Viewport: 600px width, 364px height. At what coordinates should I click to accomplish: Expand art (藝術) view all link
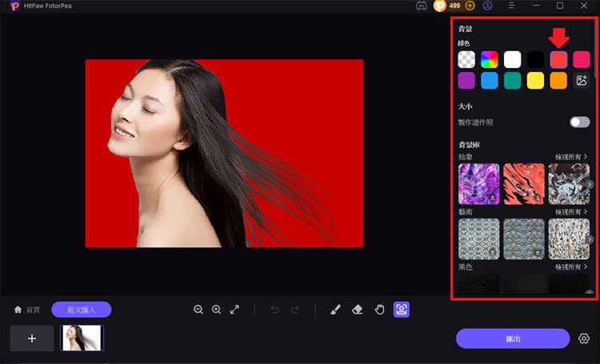coord(571,212)
